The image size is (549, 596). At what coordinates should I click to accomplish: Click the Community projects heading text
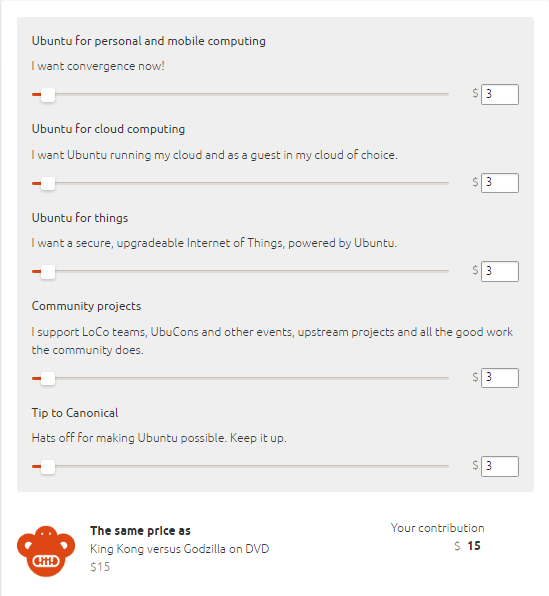tap(86, 306)
